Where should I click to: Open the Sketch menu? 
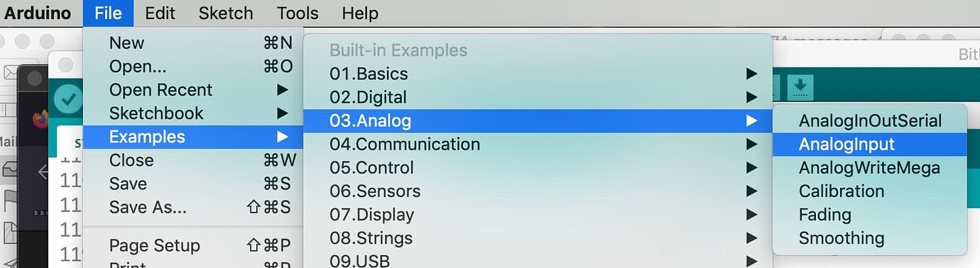(226, 13)
